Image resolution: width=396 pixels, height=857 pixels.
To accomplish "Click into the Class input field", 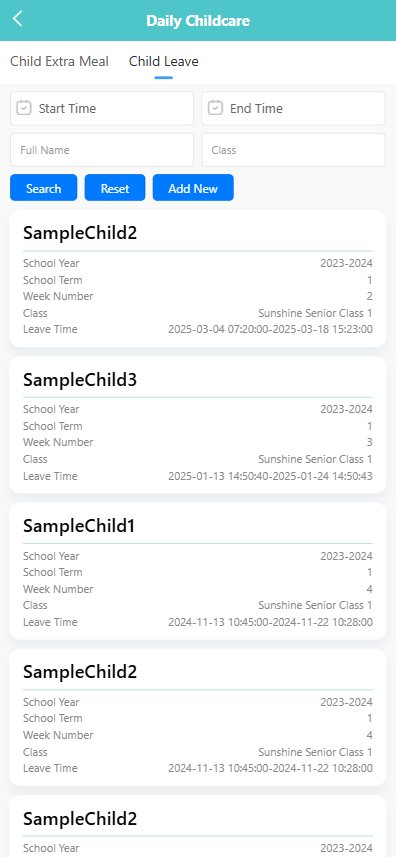I will (x=293, y=150).
